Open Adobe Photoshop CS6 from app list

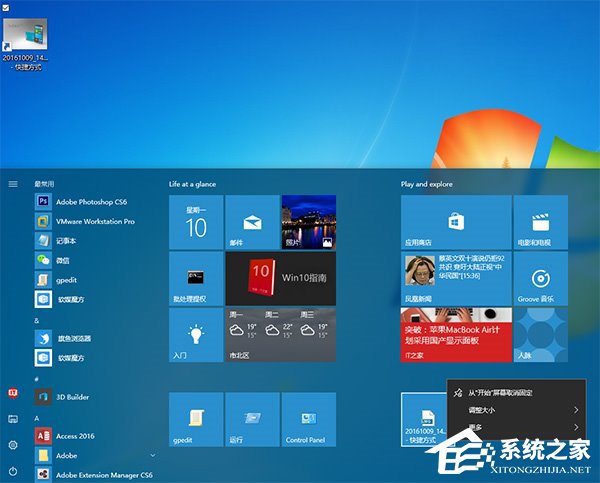point(91,201)
